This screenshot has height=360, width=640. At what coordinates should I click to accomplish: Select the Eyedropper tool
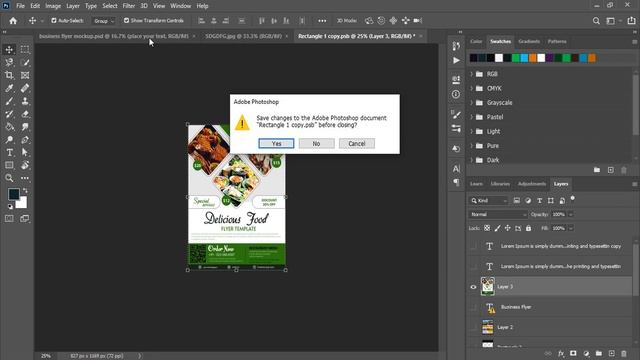point(9,88)
